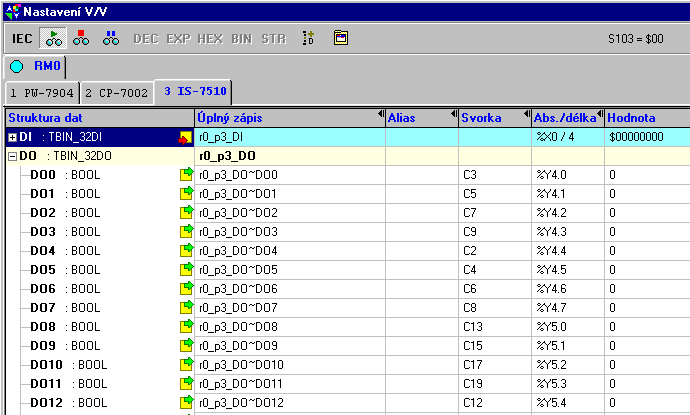Click the green arrow icon for DO11
Image resolution: width=690 pixels, height=415 pixels.
coord(187,383)
